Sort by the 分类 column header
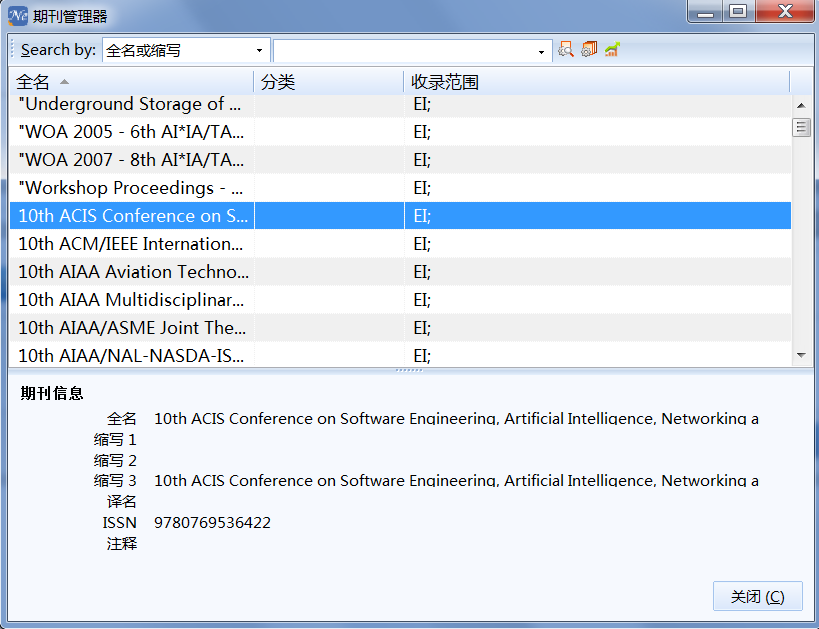Viewport: 819px width, 629px height. point(329,82)
